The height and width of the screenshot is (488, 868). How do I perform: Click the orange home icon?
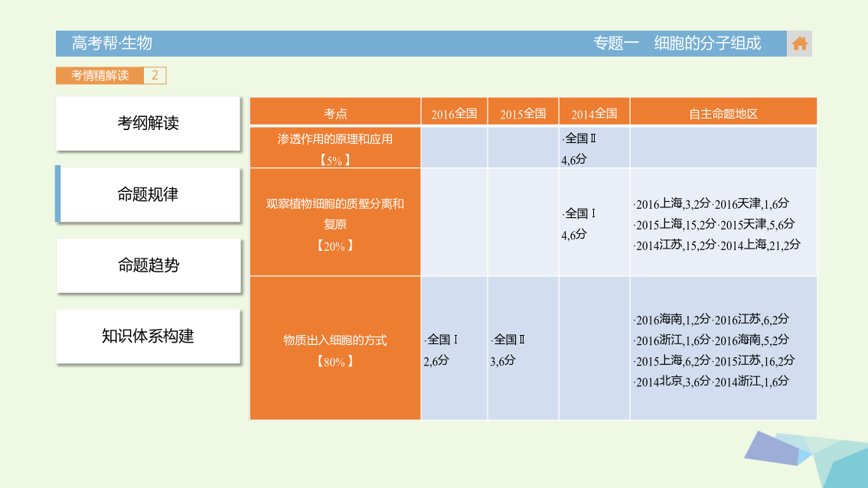(x=799, y=44)
